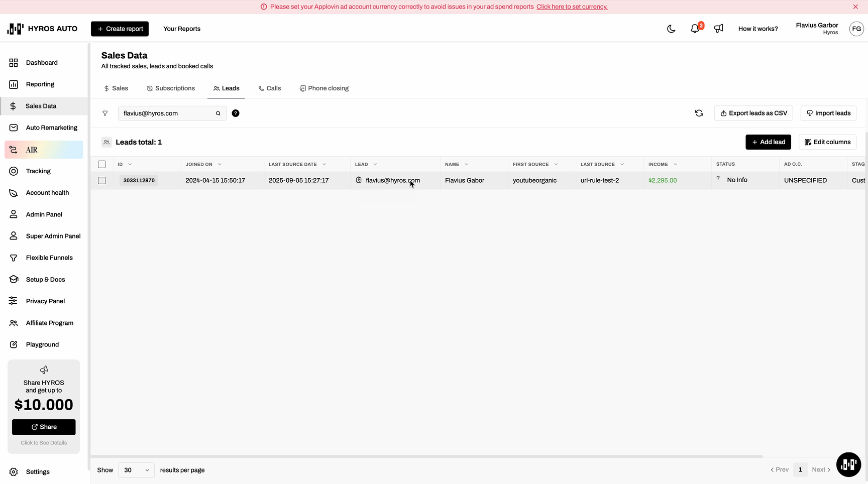Click the search help question mark
Screen dimensions: 868x484
[236, 113]
